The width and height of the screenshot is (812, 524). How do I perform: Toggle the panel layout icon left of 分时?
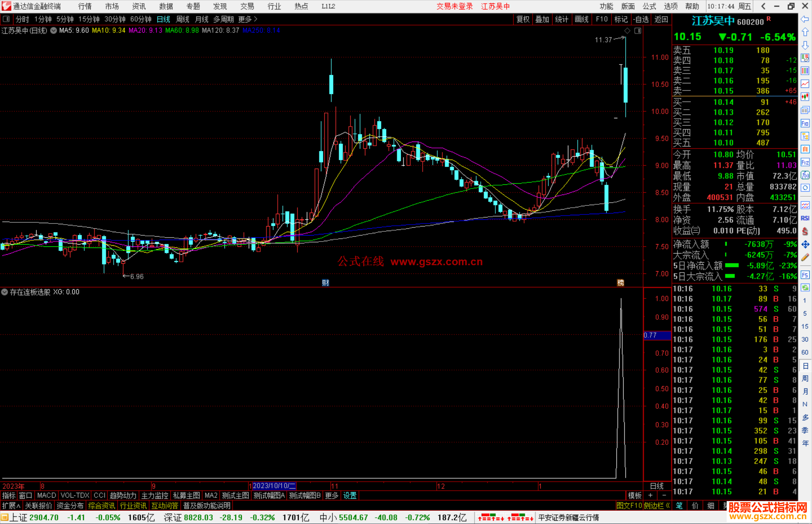(x=6, y=19)
